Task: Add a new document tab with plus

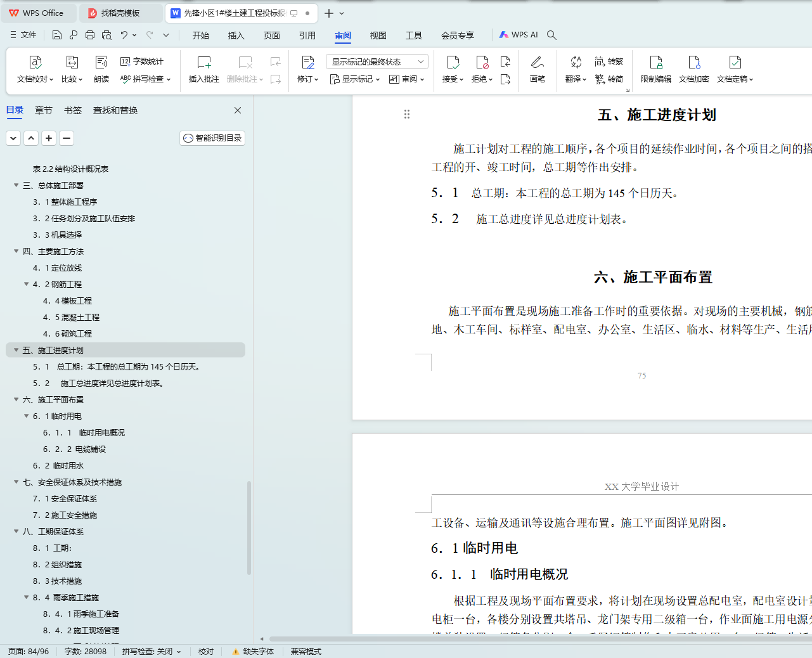Action: [x=329, y=13]
